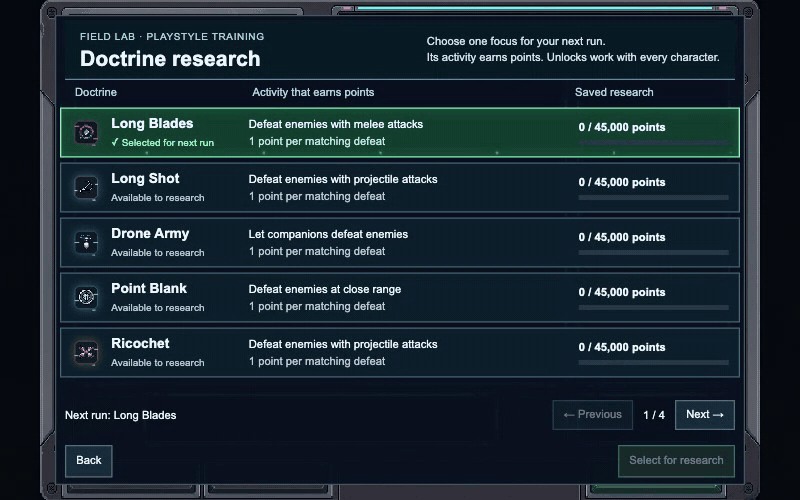Select the Drone Army doctrine name
Screen dimensions: 800x500
click(x=150, y=234)
